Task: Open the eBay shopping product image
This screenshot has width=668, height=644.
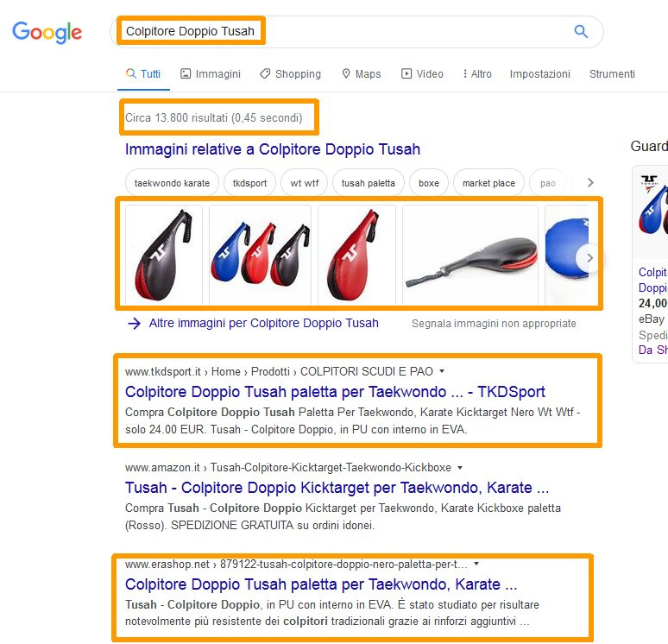Action: 652,212
